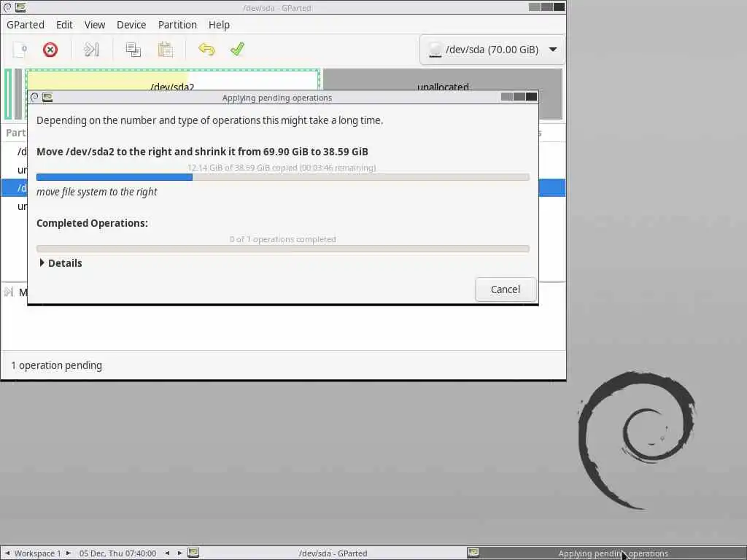Open the View menu
The height and width of the screenshot is (560, 747).
coord(95,25)
